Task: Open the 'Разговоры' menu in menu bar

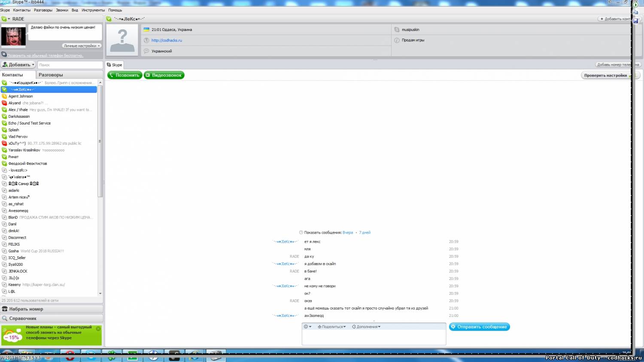Action: (x=43, y=10)
